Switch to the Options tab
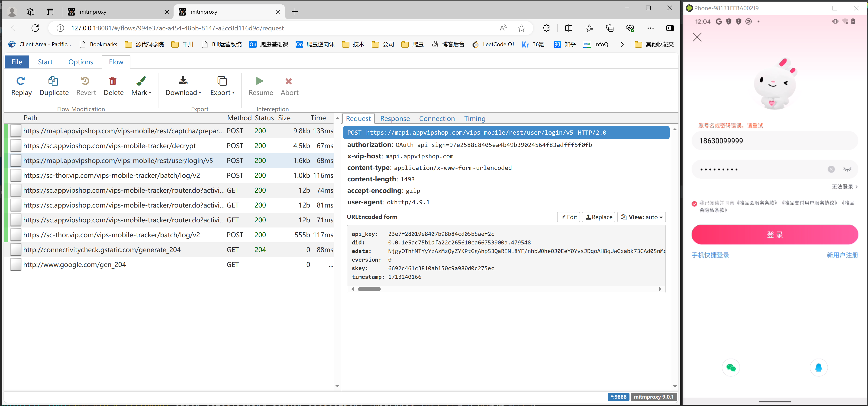 click(x=81, y=62)
